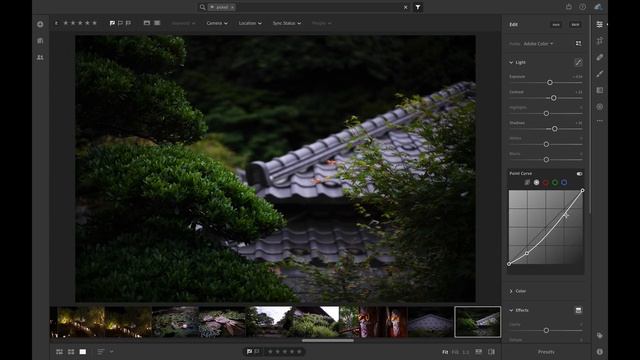Viewport: 640px width, 360px height.
Task: Filter by photos type icon
Action: pyautogui.click(x=147, y=23)
